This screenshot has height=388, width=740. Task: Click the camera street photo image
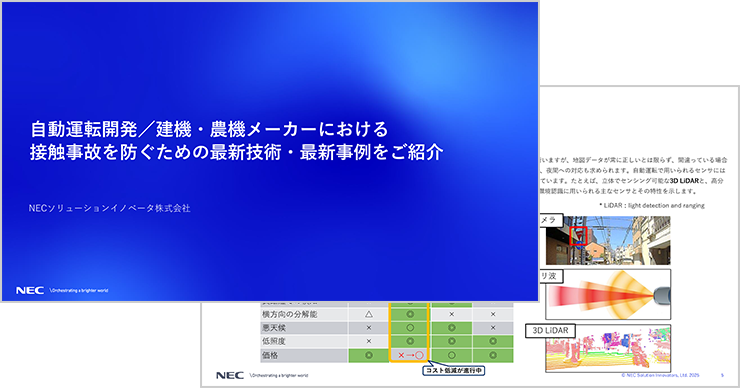tap(608, 240)
